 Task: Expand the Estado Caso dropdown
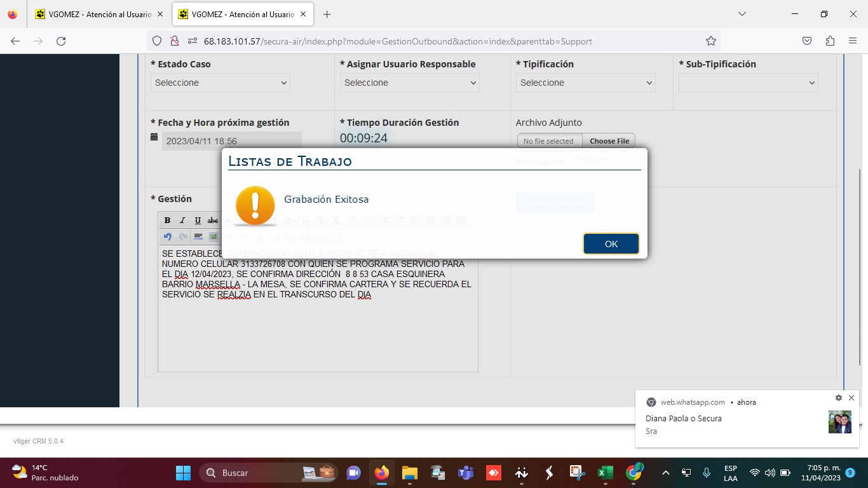(220, 83)
